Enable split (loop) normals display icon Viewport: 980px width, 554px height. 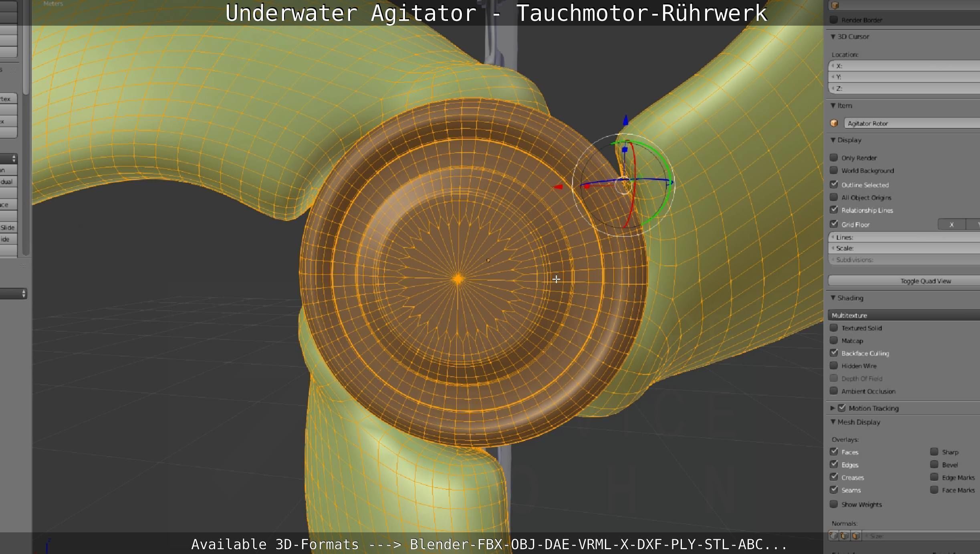pos(845,536)
